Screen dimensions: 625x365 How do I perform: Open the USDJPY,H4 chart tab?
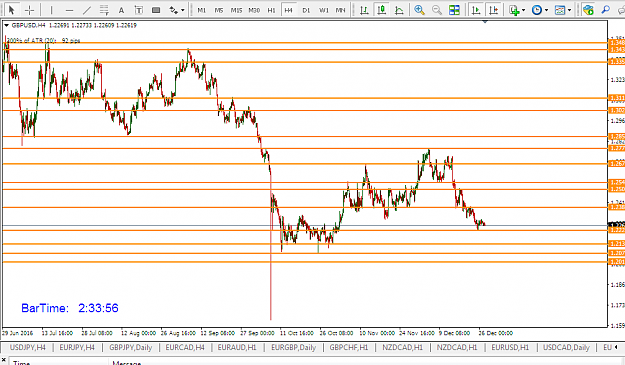(28, 347)
